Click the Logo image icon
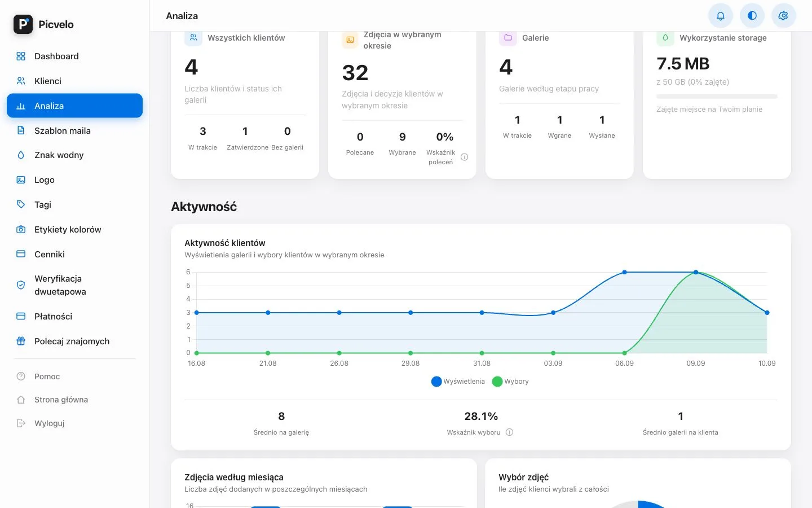 coord(21,180)
